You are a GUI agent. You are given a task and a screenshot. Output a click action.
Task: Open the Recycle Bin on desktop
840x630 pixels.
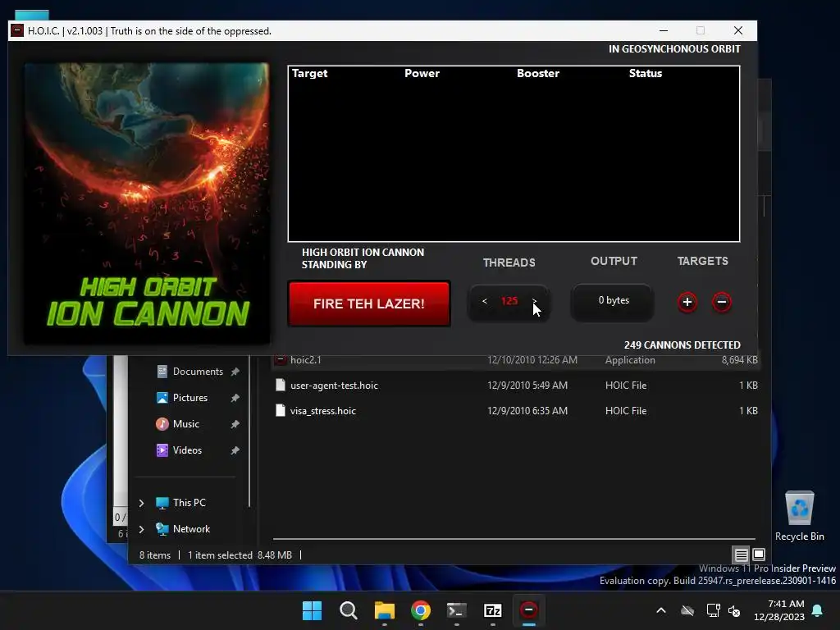point(799,516)
